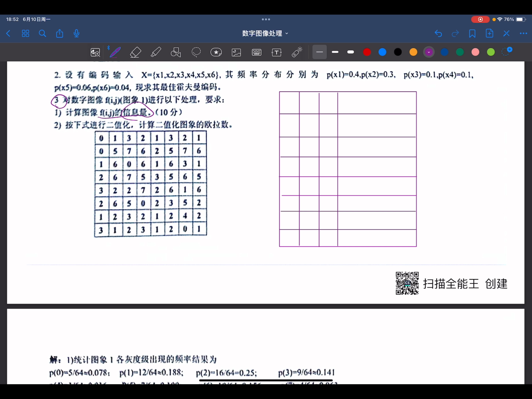
Task: Tap the status bar time 18:52
Action: 12,19
